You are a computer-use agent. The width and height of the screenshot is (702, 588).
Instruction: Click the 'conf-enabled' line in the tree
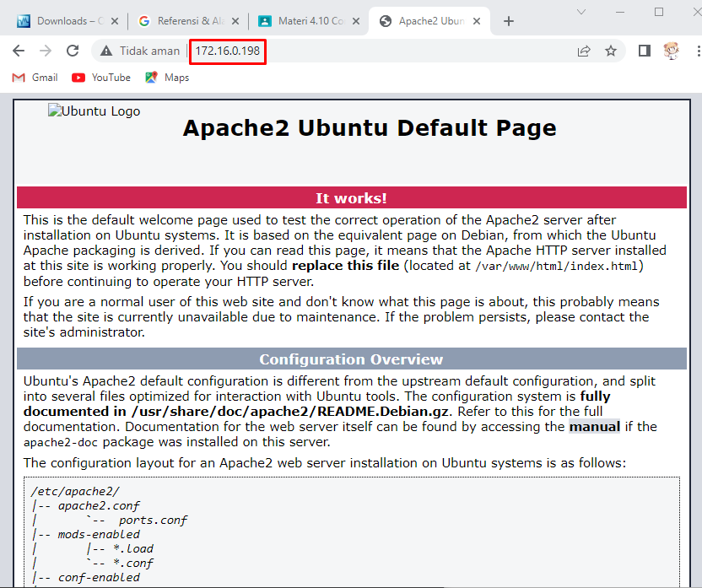click(x=99, y=577)
